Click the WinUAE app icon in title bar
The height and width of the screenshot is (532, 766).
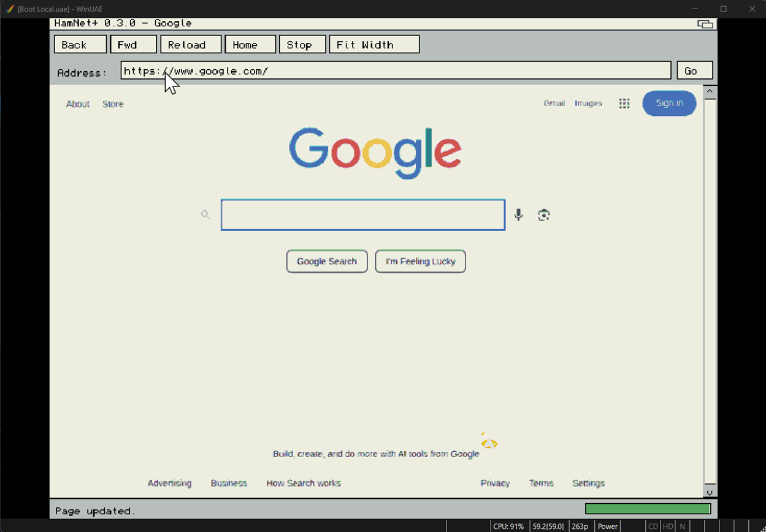(x=9, y=9)
